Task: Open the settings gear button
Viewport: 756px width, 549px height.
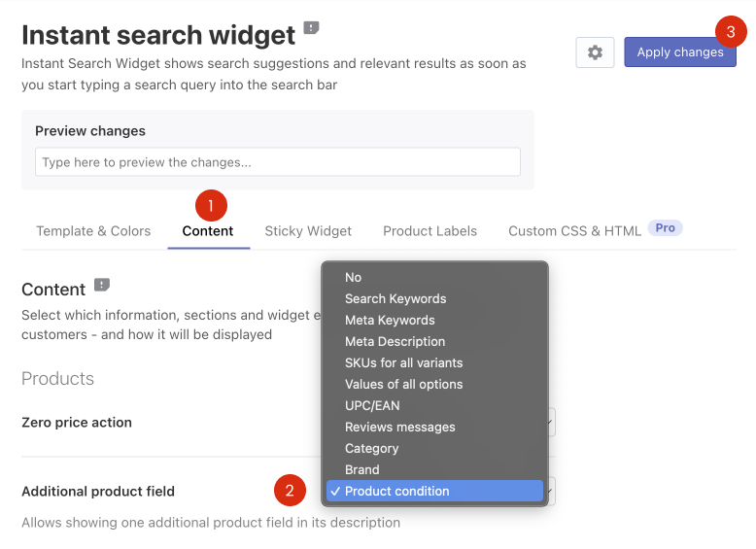Action: click(x=595, y=52)
